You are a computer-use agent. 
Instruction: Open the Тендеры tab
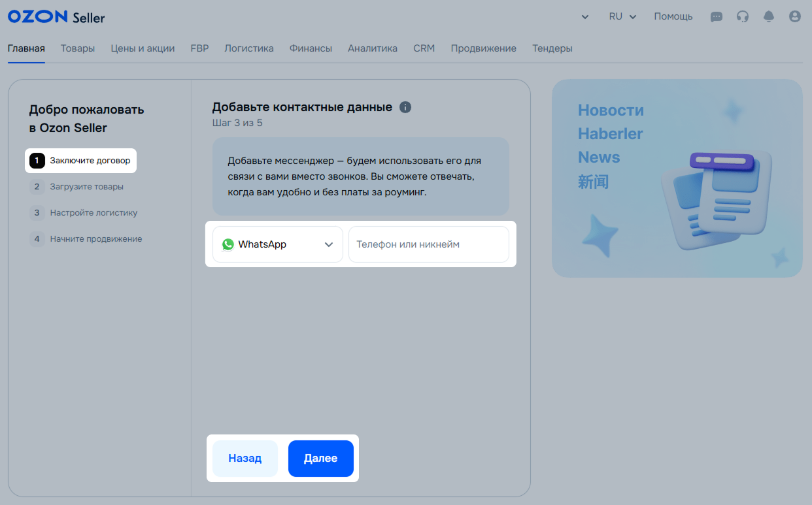tap(552, 48)
